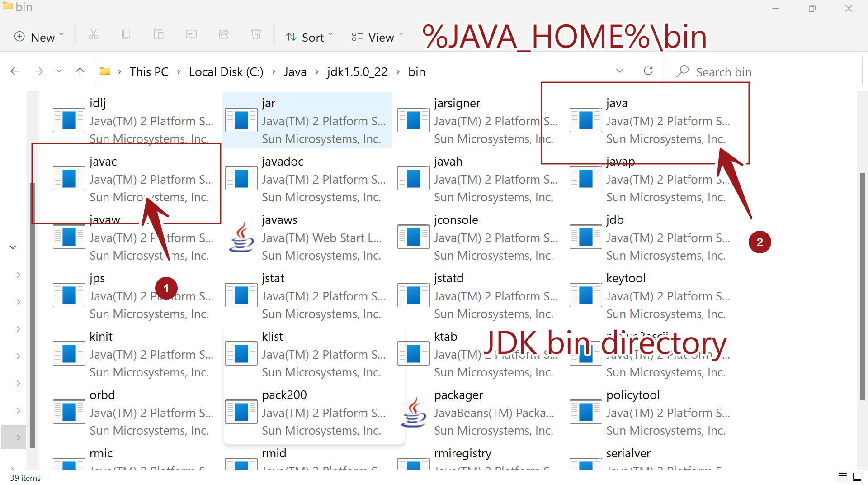Viewport: 868px width, 485px height.
Task: Switch to details view in the status bar
Action: [843, 476]
